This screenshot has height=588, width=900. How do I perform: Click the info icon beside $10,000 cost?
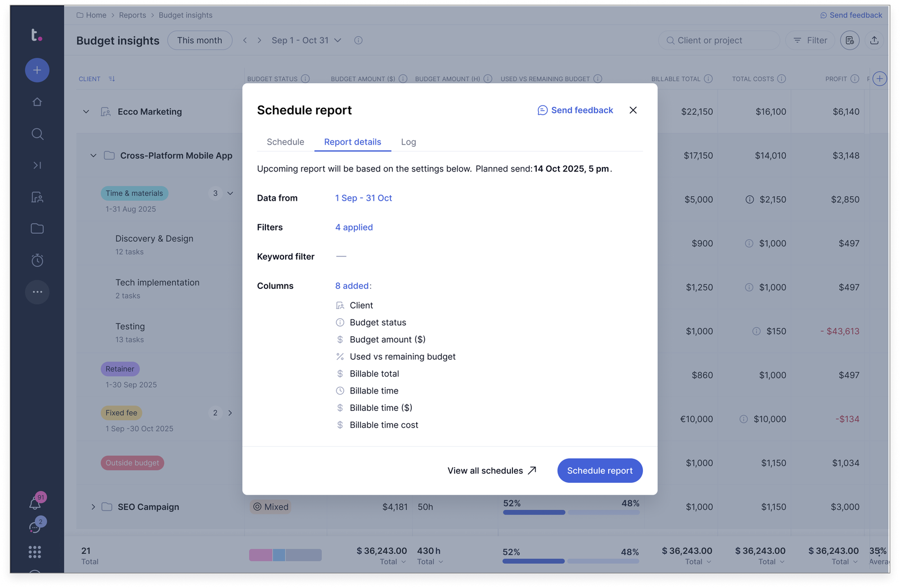pos(744,419)
